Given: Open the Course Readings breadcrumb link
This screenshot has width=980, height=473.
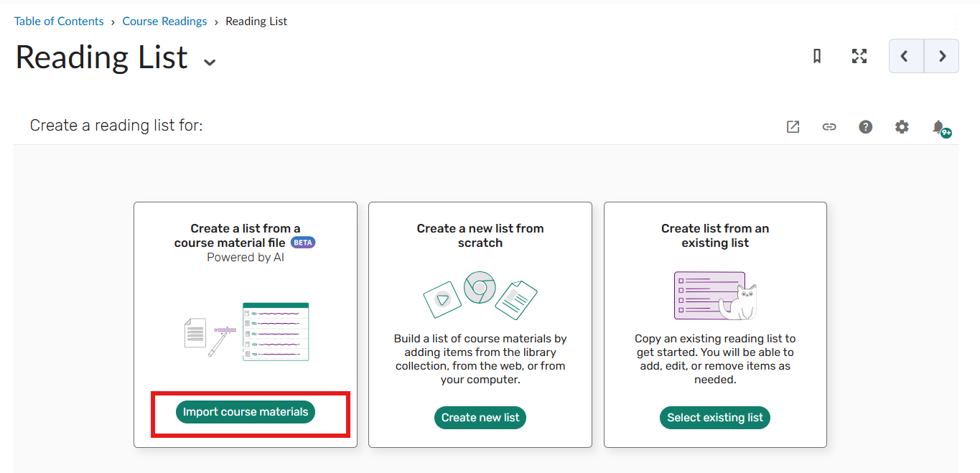Looking at the screenshot, I should click(x=164, y=22).
